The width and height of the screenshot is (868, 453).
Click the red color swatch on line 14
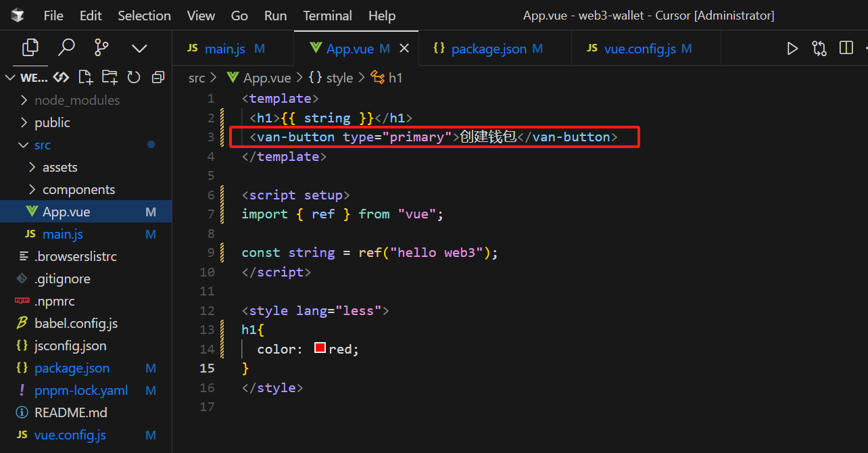tap(320, 349)
